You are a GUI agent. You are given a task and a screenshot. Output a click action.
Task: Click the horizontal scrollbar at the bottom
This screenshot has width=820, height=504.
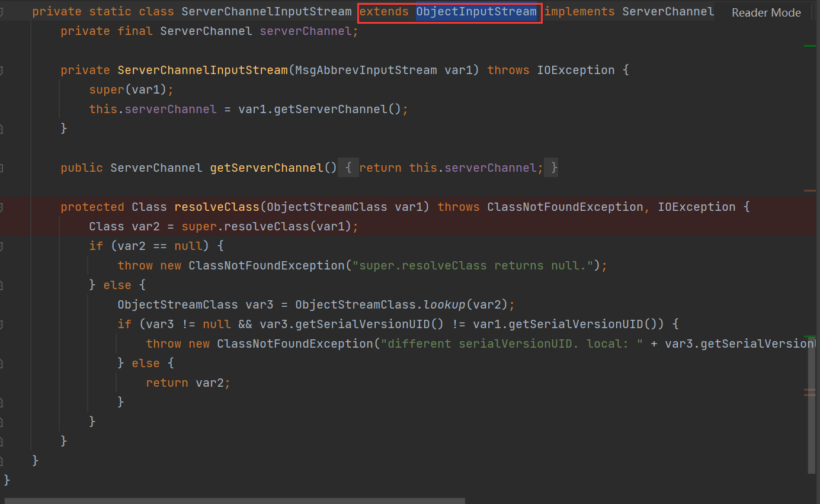235,500
